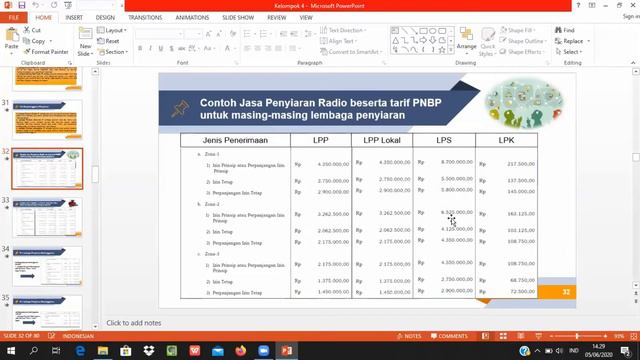The height and width of the screenshot is (360, 640).
Task: Open spell check icon in status bar
Action: pos(51,336)
